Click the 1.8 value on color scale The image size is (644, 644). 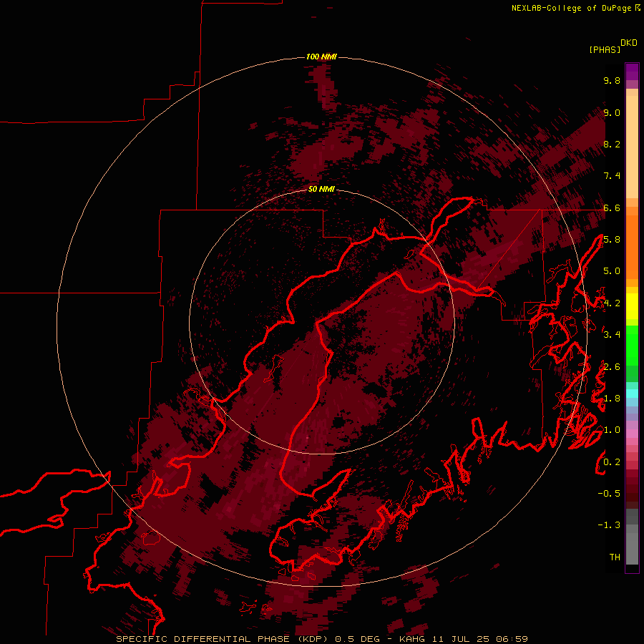(x=612, y=399)
